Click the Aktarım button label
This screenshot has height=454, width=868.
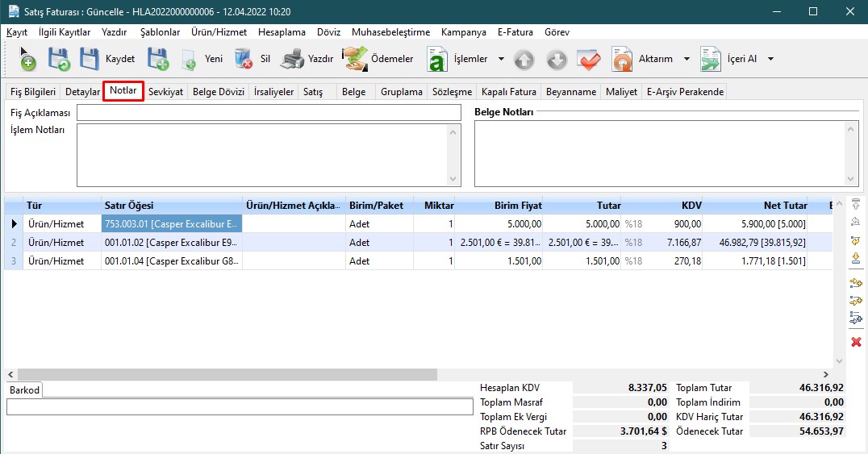click(x=655, y=59)
